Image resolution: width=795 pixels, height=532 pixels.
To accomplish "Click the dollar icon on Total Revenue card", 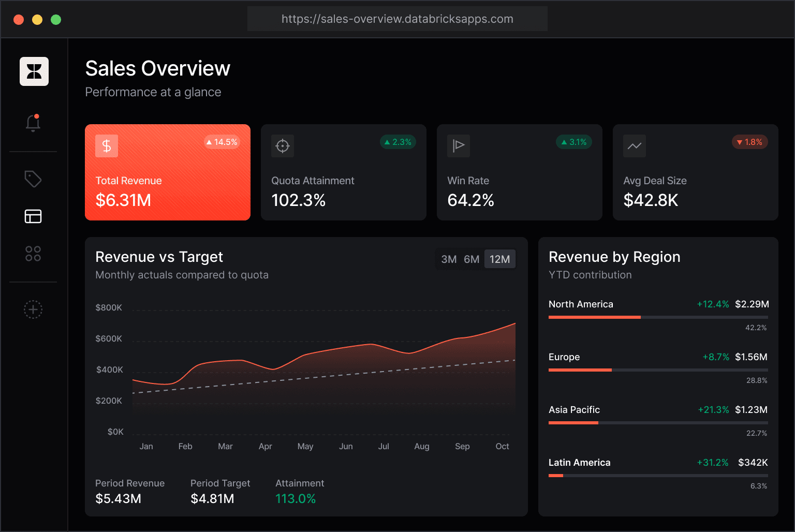I will click(107, 146).
